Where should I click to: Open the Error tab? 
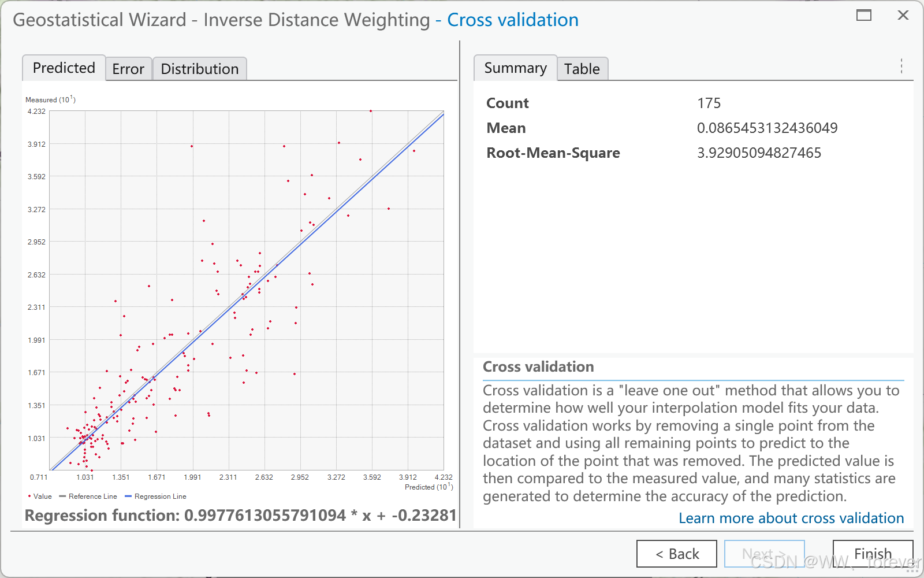(128, 69)
